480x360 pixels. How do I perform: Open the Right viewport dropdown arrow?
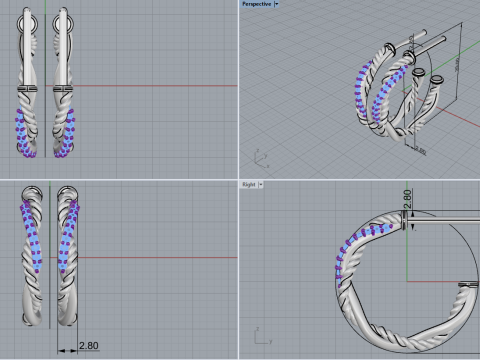(261, 184)
